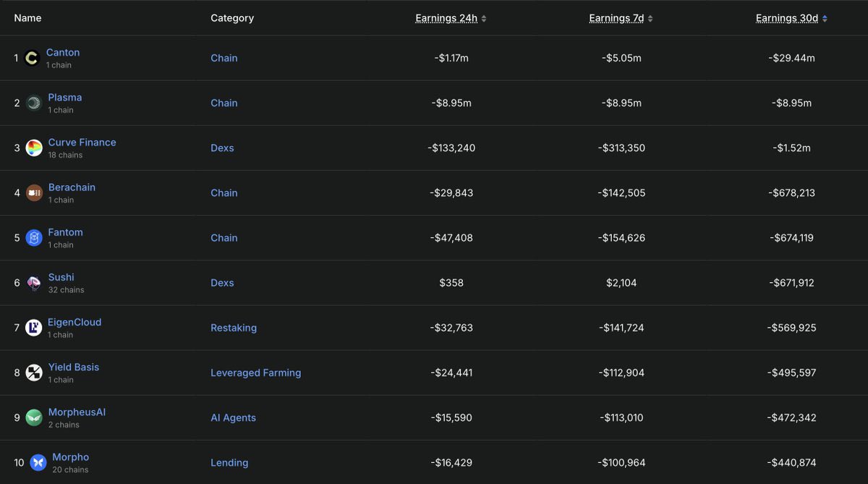Click the Plasma protocol logo icon
The height and width of the screenshot is (484, 868).
pos(33,103)
